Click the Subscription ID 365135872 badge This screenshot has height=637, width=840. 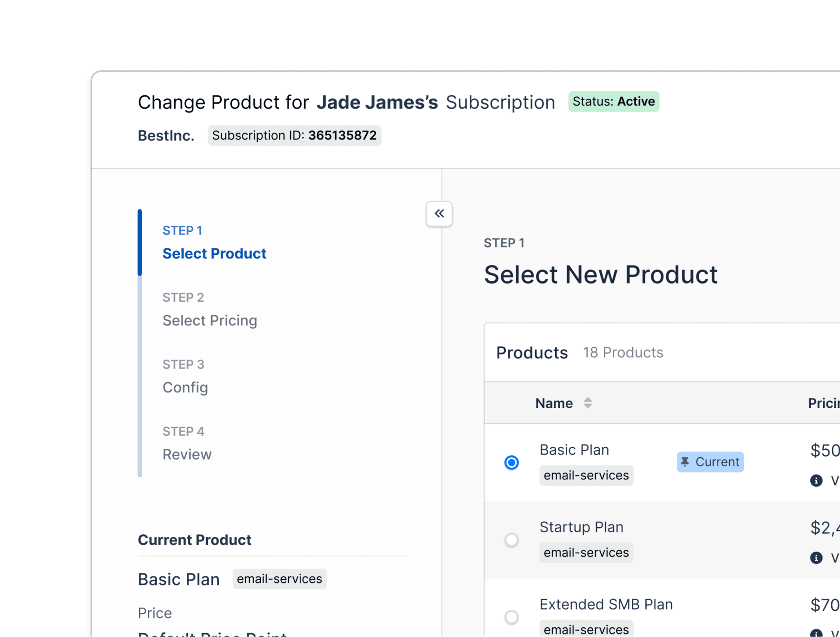(x=294, y=136)
